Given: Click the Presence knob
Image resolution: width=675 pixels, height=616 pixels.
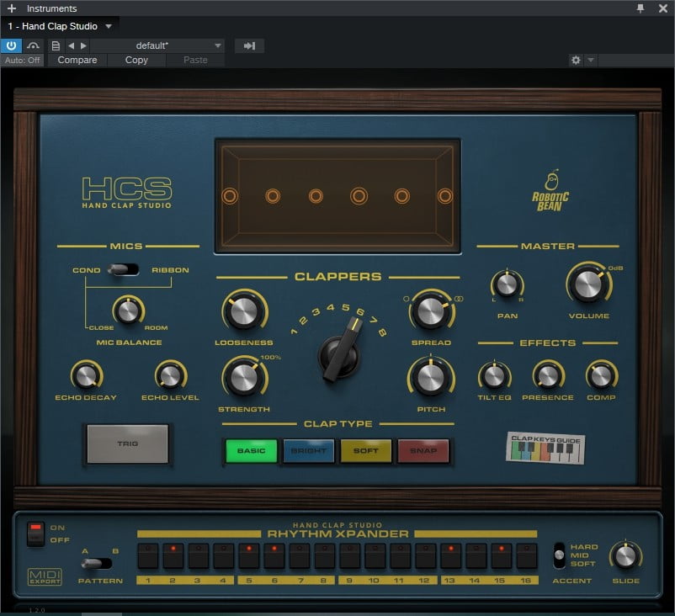Looking at the screenshot, I should point(548,375).
